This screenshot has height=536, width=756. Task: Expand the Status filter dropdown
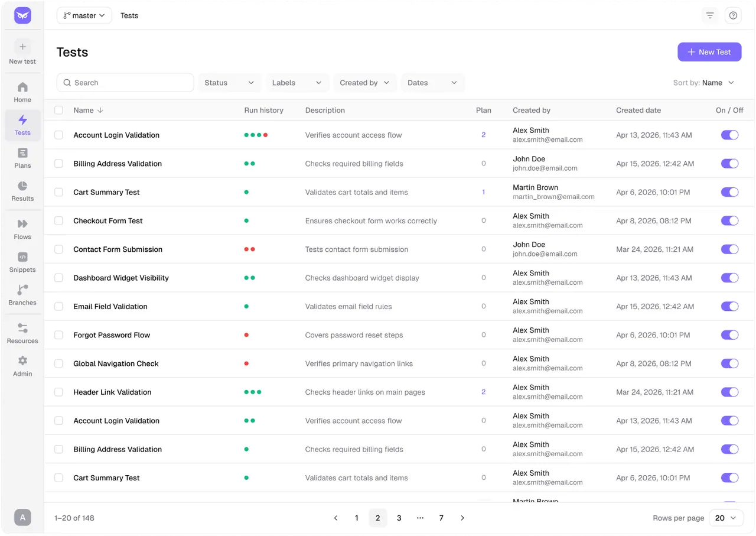click(230, 83)
